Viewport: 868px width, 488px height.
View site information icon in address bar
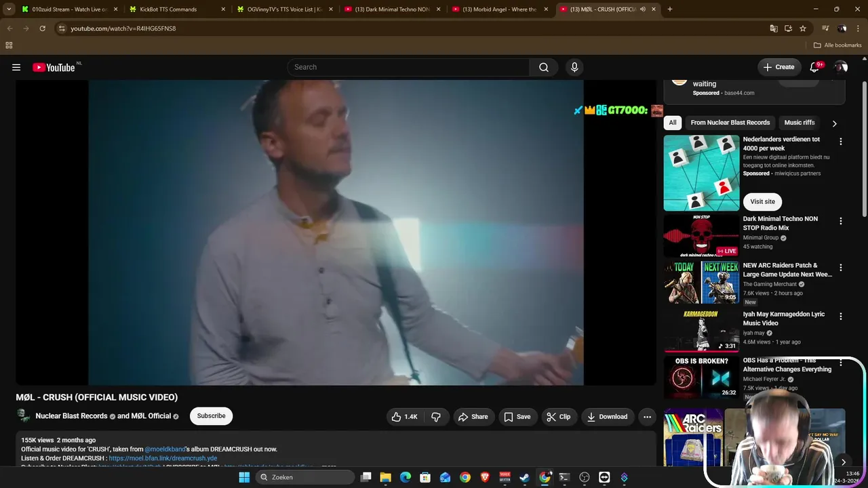coord(62,28)
